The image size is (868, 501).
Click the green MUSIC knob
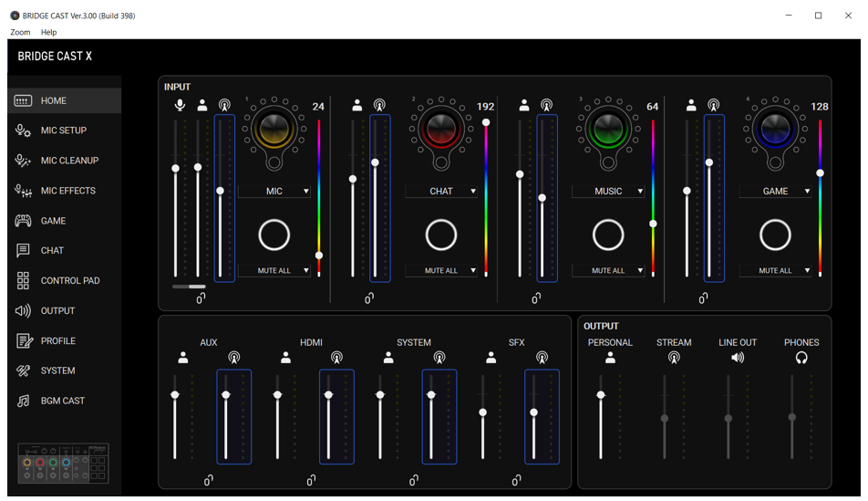click(608, 129)
